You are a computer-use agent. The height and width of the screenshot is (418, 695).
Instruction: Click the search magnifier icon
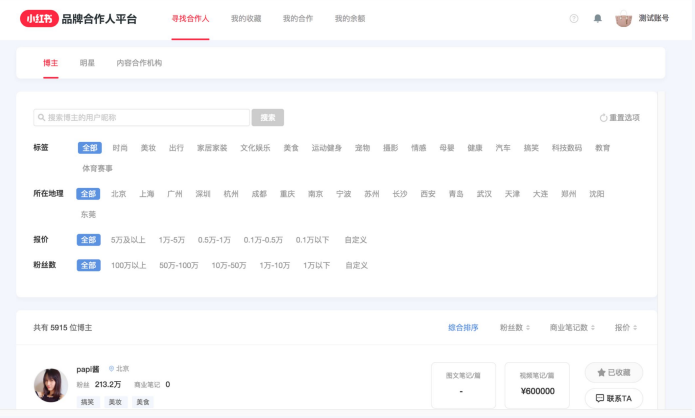(x=41, y=117)
